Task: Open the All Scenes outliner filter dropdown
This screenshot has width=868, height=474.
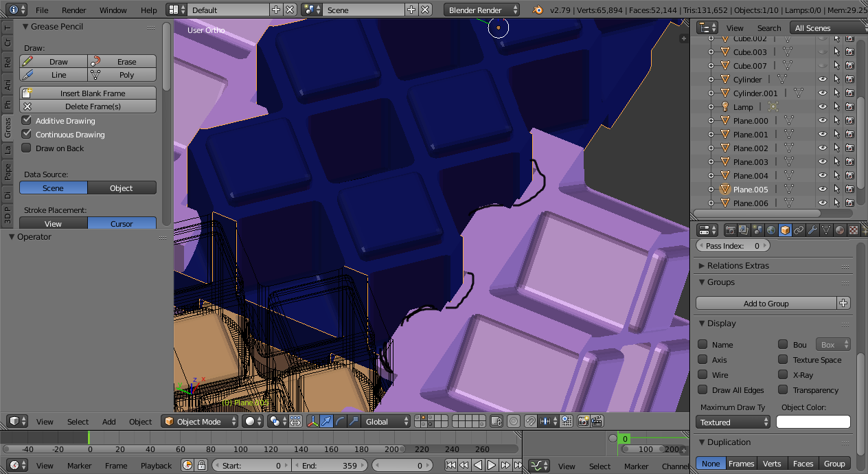Action: [828, 28]
